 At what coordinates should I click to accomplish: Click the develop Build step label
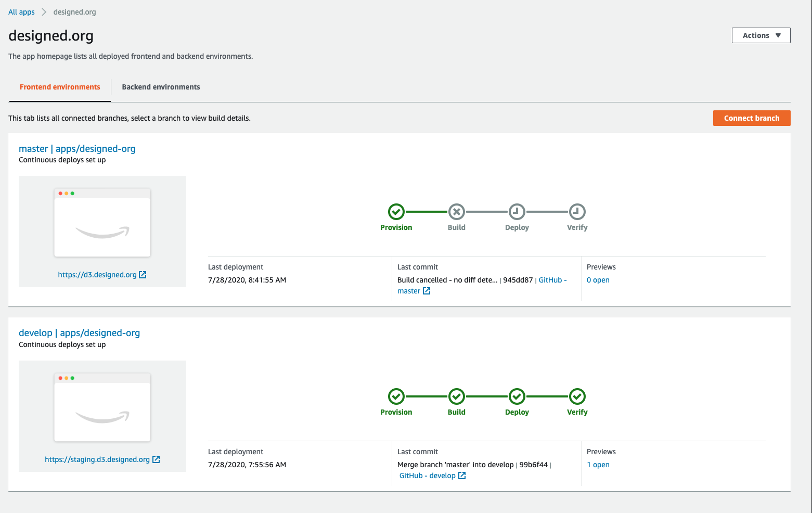coord(457,412)
